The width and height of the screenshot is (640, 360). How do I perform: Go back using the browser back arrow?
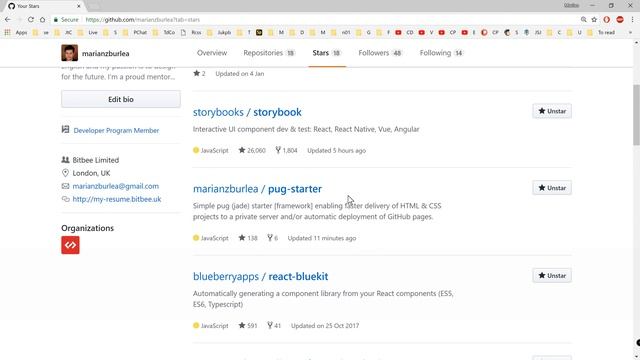click(x=8, y=20)
